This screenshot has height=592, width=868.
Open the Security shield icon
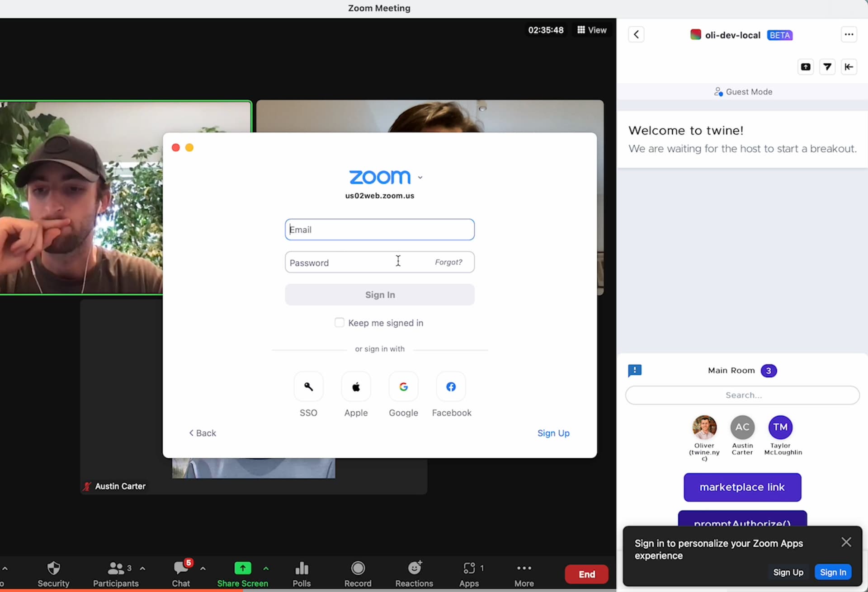(53, 568)
